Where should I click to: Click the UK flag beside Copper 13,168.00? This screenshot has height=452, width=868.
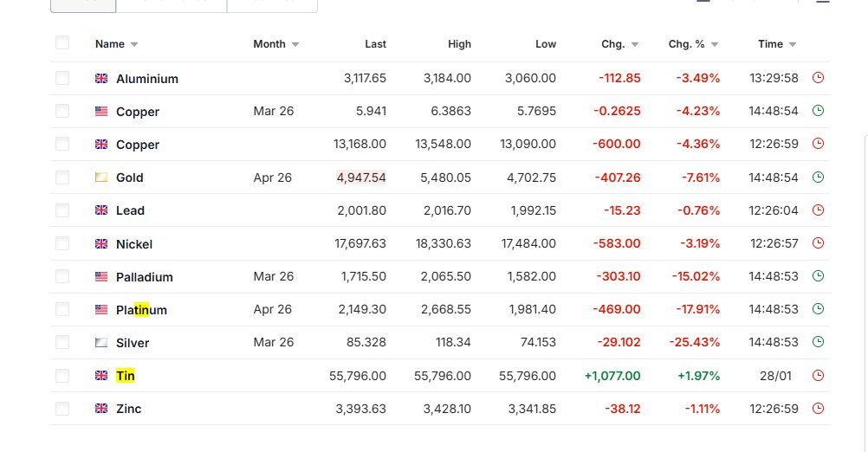click(x=101, y=145)
